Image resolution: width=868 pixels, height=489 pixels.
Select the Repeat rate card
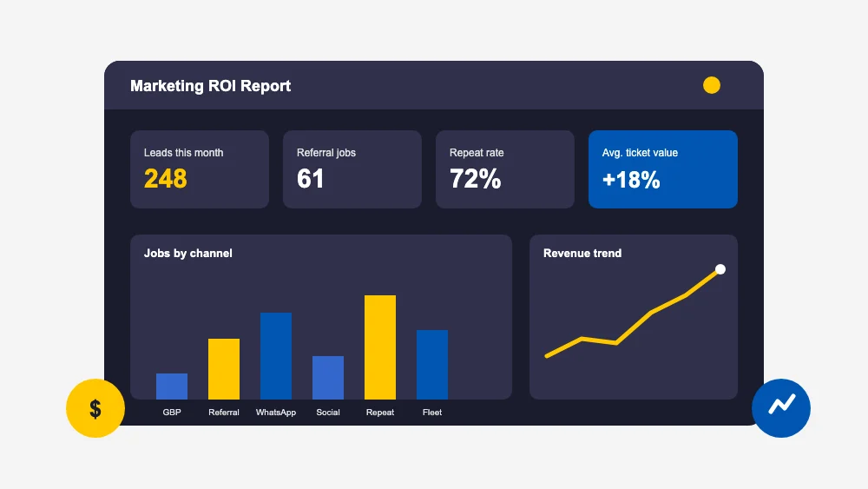click(505, 169)
